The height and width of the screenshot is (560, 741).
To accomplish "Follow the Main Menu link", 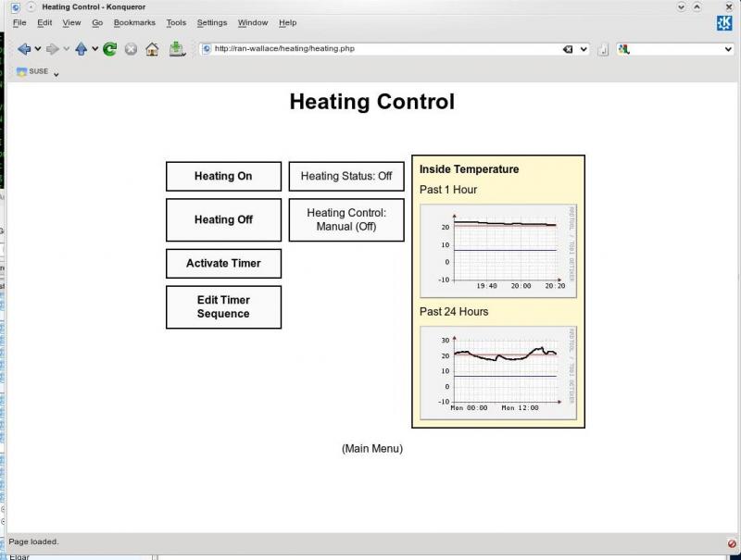I will pyautogui.click(x=372, y=449).
